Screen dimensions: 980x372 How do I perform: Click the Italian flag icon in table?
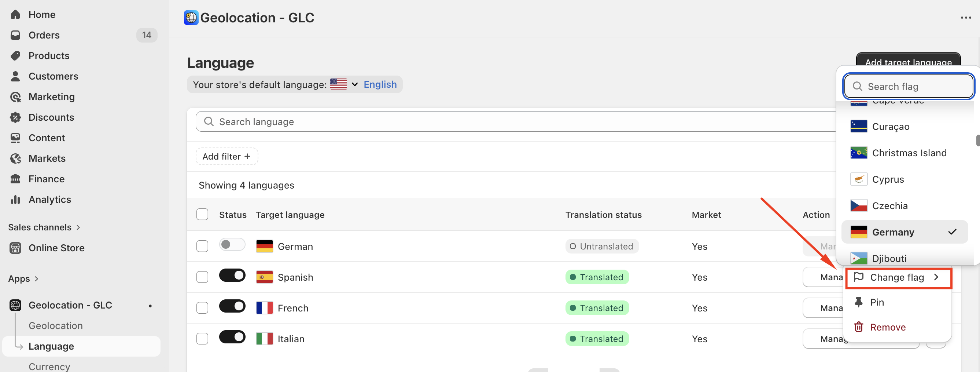tap(264, 339)
